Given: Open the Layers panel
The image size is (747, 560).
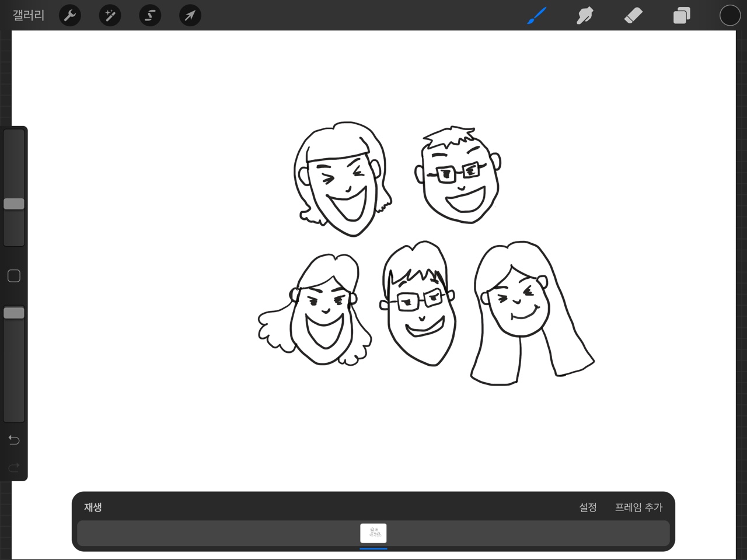Looking at the screenshot, I should pos(682,15).
